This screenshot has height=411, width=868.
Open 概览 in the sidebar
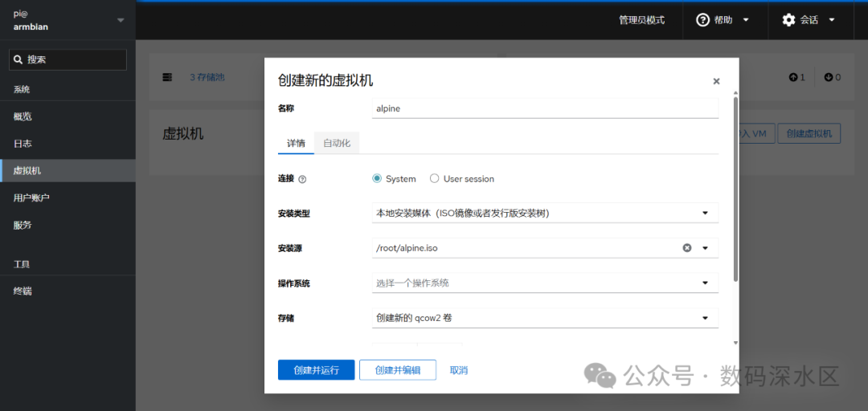[68, 116]
